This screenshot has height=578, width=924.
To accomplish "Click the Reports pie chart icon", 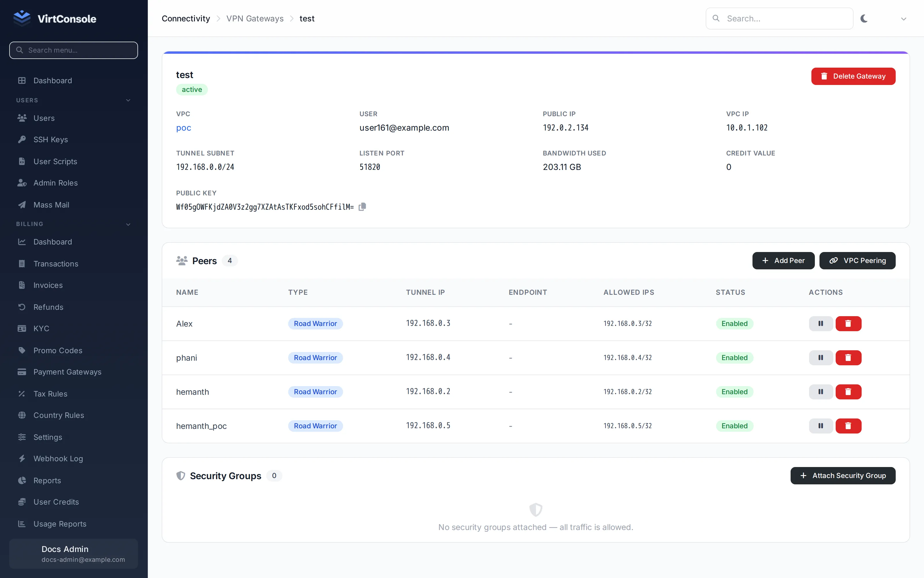I will point(22,480).
